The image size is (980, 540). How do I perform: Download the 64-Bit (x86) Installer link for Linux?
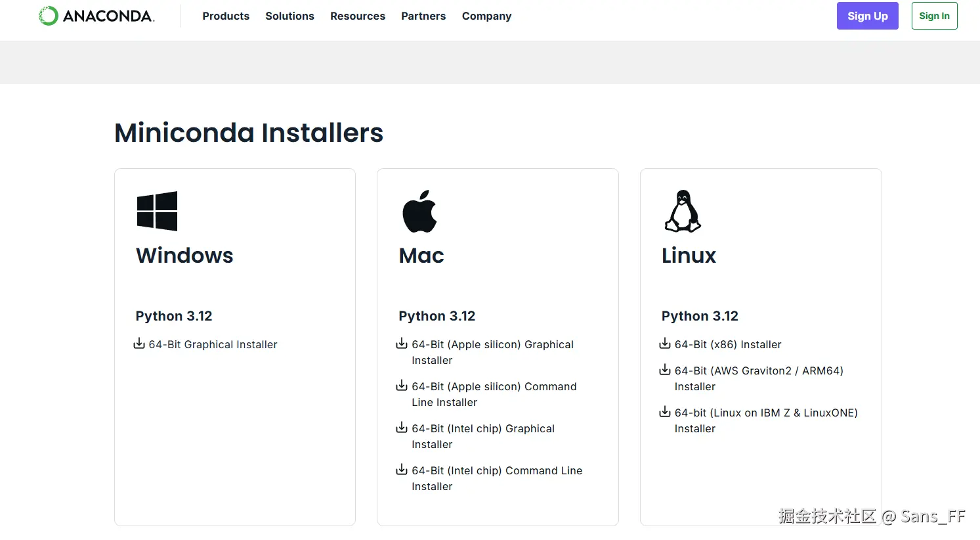pyautogui.click(x=728, y=344)
